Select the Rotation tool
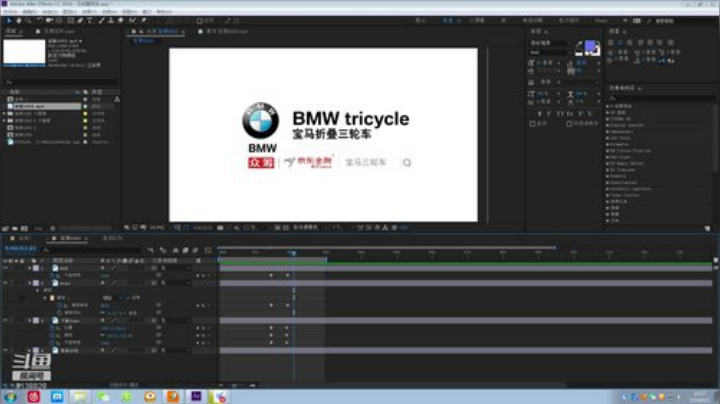 (40, 21)
